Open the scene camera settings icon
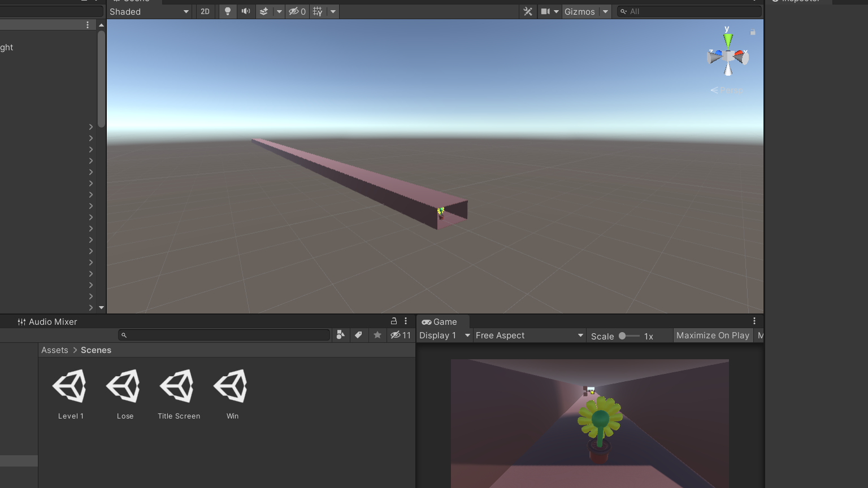 click(545, 11)
